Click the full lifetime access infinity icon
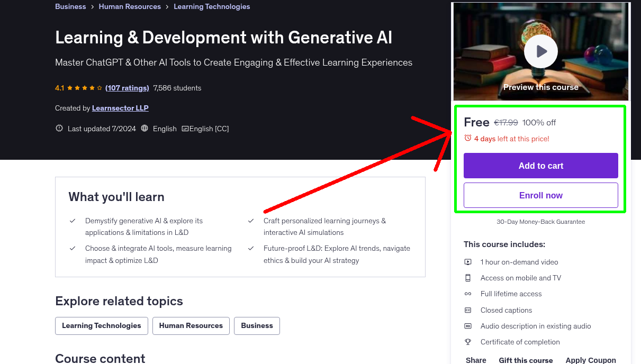 tap(468, 294)
